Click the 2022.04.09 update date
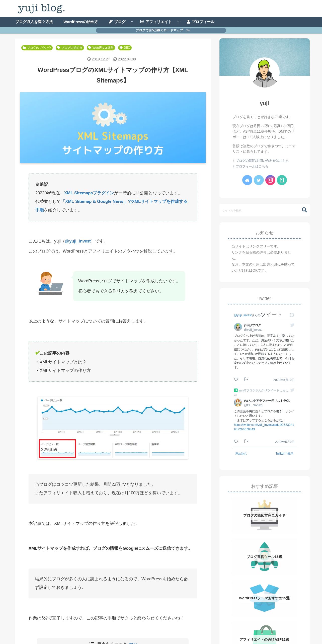Viewport: 322px width, 644px height. point(125,59)
